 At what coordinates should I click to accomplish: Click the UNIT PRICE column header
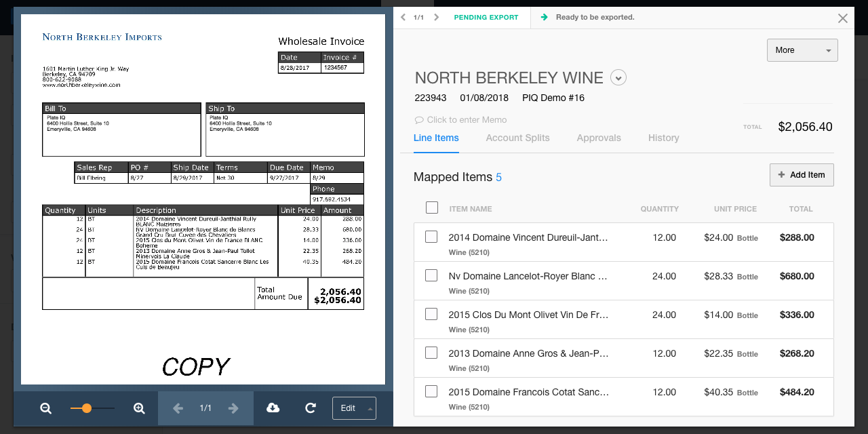[x=735, y=209]
